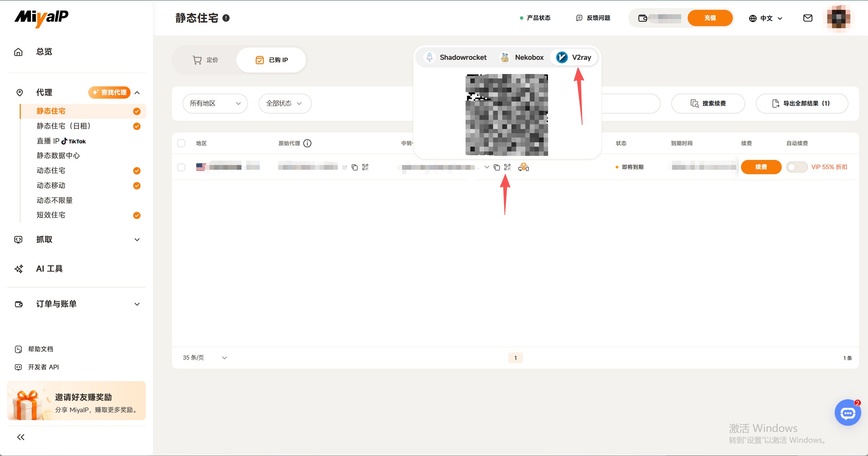Image resolution: width=868 pixels, height=456 pixels.
Task: Click the orange 续费 renew button
Action: tap(761, 167)
